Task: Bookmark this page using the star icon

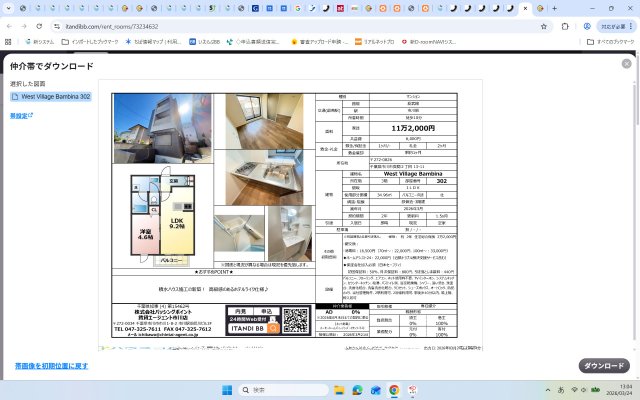Action: (544, 26)
